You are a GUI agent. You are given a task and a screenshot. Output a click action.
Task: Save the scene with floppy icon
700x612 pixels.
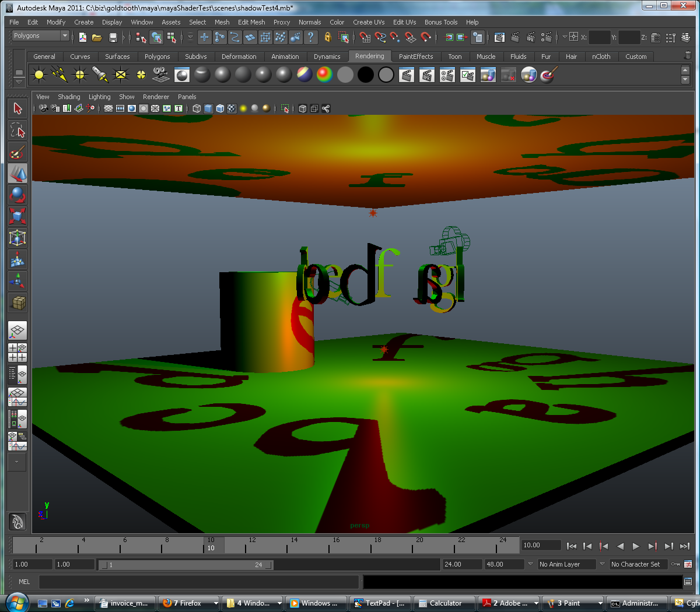click(x=113, y=37)
